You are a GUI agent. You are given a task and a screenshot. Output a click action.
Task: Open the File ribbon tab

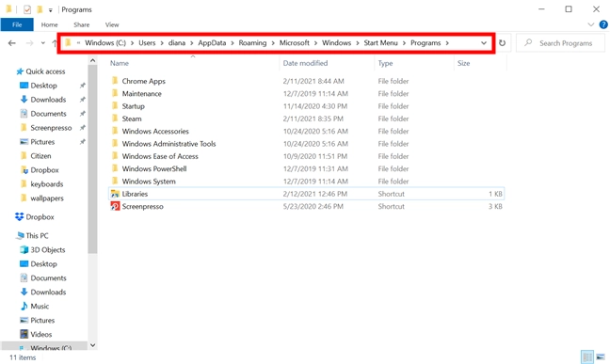click(17, 24)
